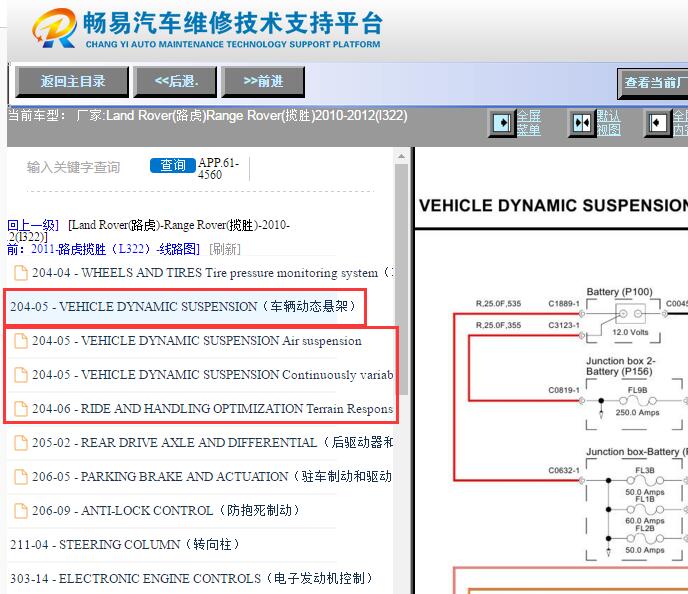Click document icon for 205-02 Rear Drive Axle
This screenshot has height=594, width=688.
click(21, 442)
